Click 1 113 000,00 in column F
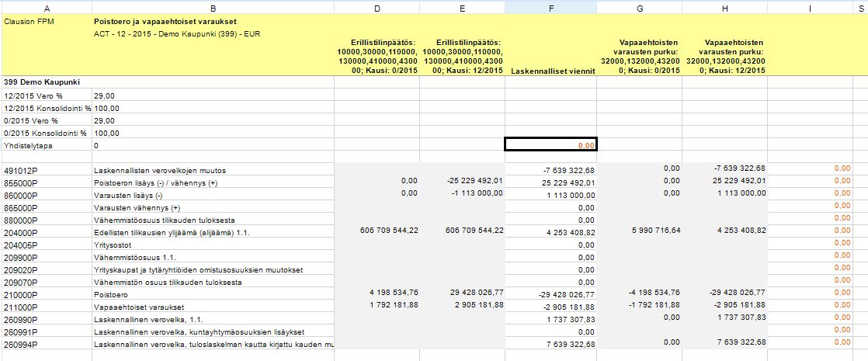 [x=571, y=196]
